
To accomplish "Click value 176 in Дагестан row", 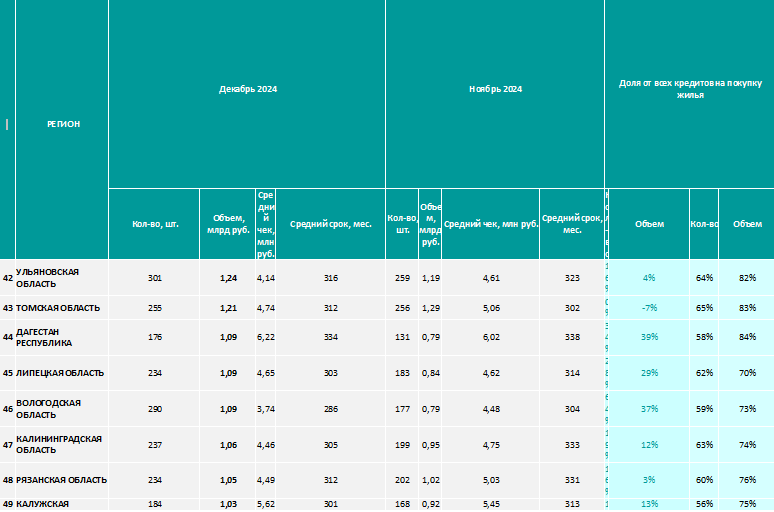I will point(155,337).
